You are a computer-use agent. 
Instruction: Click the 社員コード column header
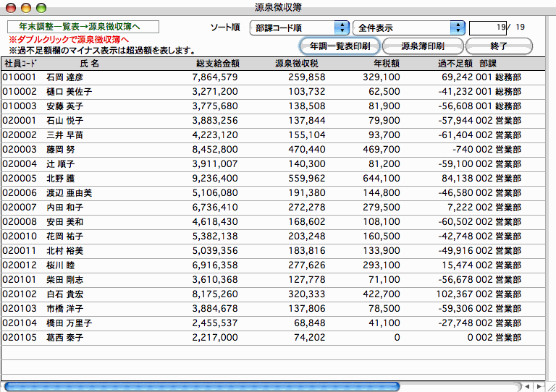20,63
